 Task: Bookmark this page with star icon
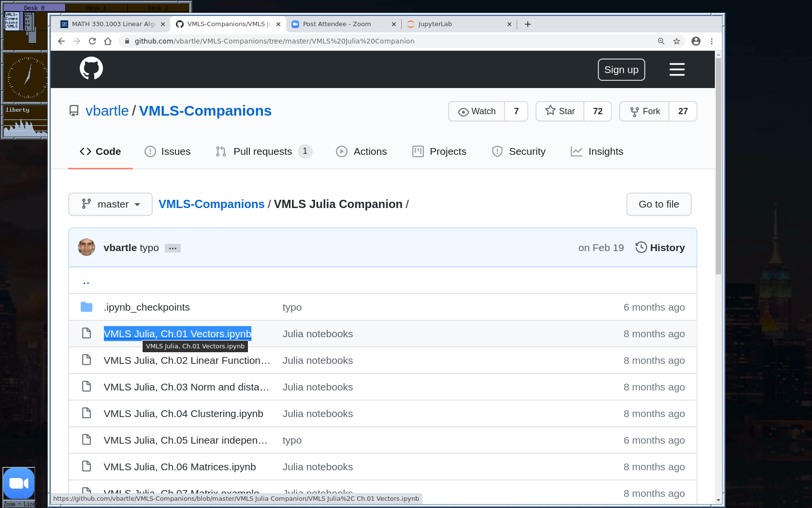677,41
